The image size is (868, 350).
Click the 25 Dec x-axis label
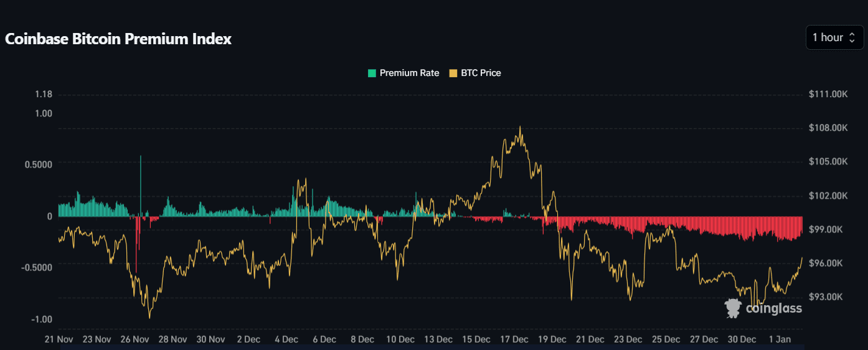pyautogui.click(x=666, y=339)
